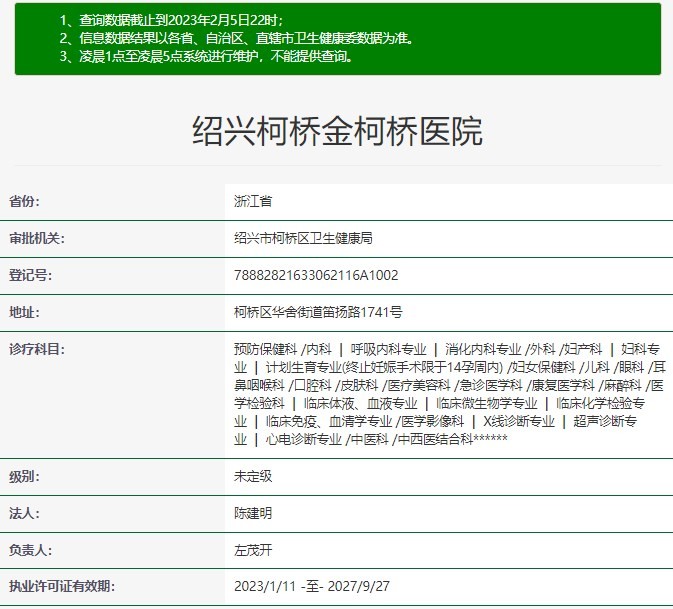Click the 负责人 label

click(x=30, y=550)
